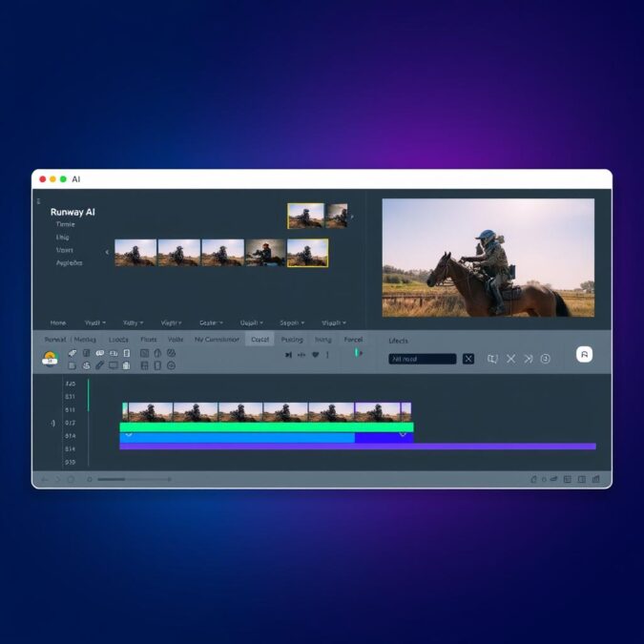Viewport: 644px width, 644px height.
Task: Open the 'Aqleon' sidebar item
Action: pyautogui.click(x=69, y=262)
